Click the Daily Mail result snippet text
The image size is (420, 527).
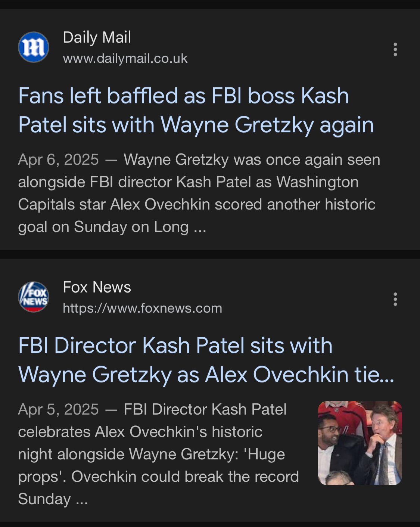pyautogui.click(x=198, y=193)
